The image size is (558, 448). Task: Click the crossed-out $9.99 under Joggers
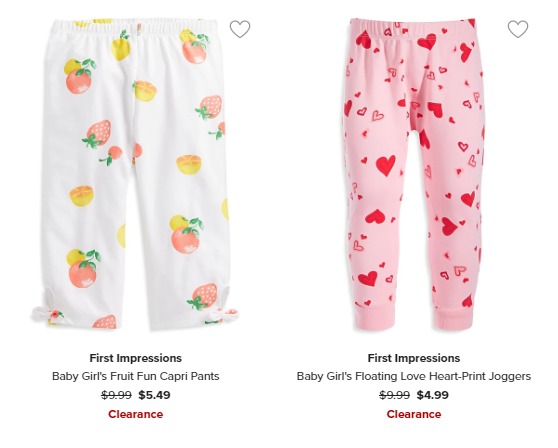tap(394, 395)
